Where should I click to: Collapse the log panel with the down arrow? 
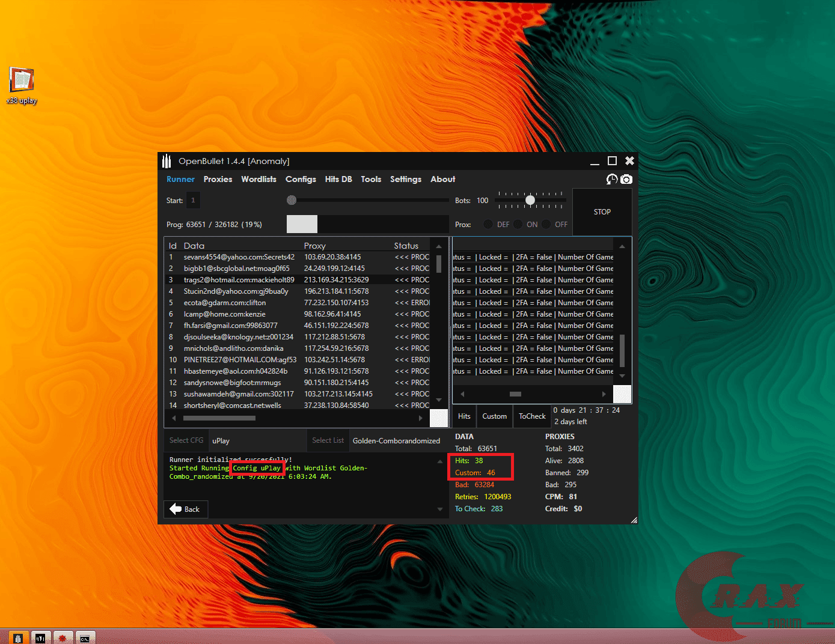(439, 508)
